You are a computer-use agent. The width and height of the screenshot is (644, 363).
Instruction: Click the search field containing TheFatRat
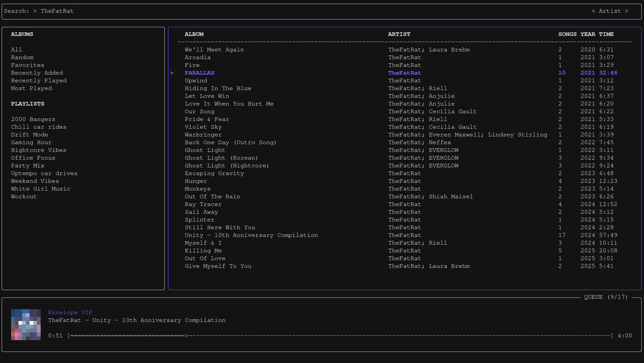point(321,11)
